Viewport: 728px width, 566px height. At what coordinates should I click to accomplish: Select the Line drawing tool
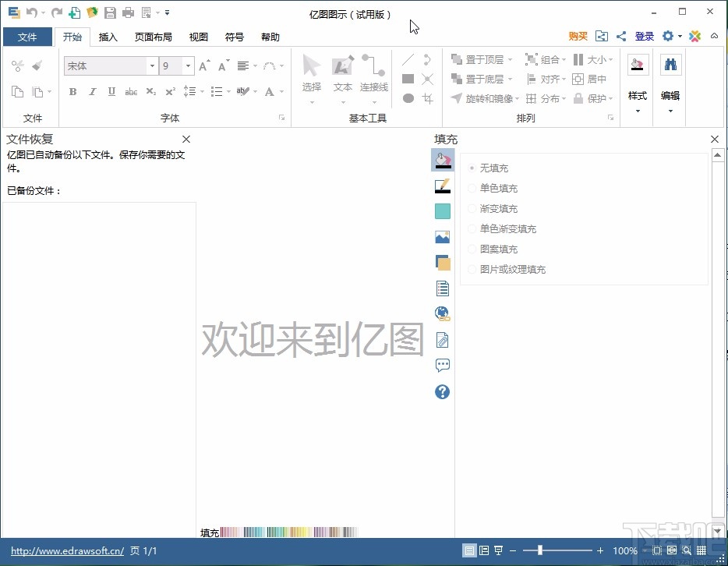[408, 59]
